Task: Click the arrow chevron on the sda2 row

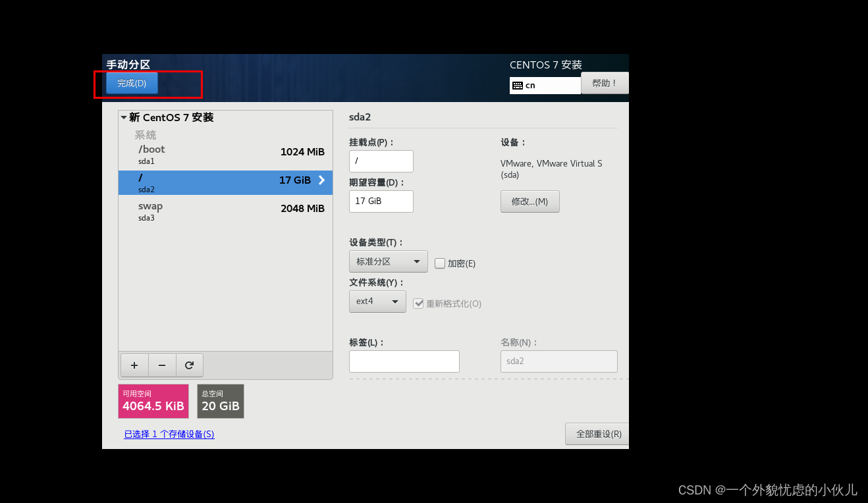Action: tap(321, 180)
